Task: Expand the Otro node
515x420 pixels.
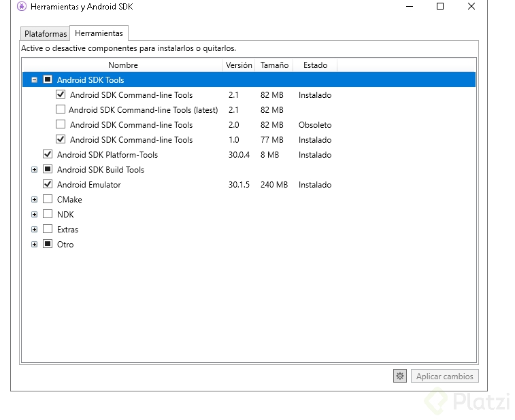Action: [34, 245]
